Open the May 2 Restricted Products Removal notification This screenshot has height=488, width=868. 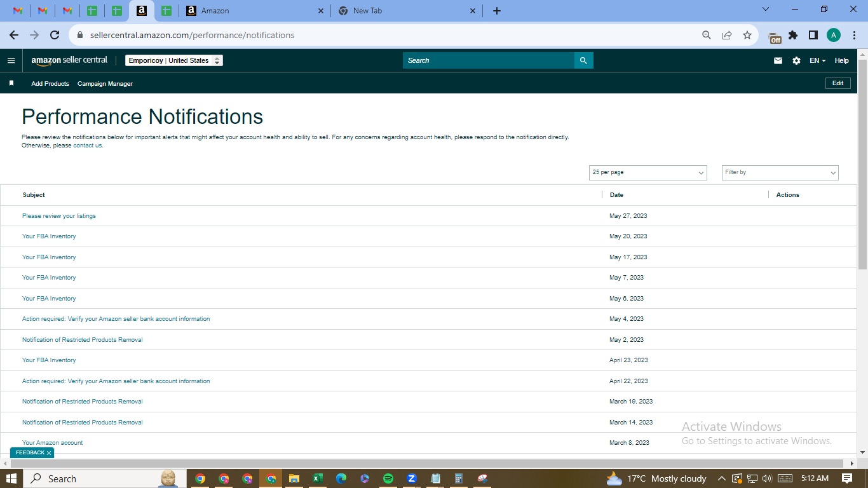83,340
